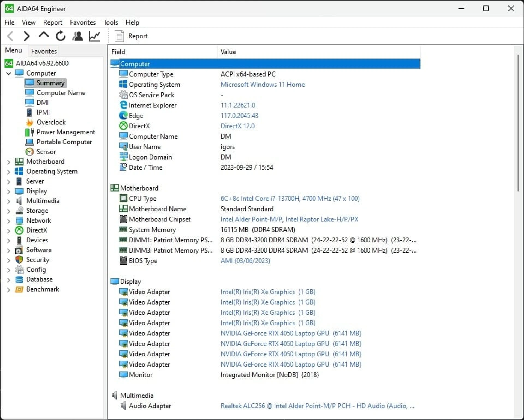Open the View menu
Screen dimensions: 524x420
pyautogui.click(x=29, y=22)
